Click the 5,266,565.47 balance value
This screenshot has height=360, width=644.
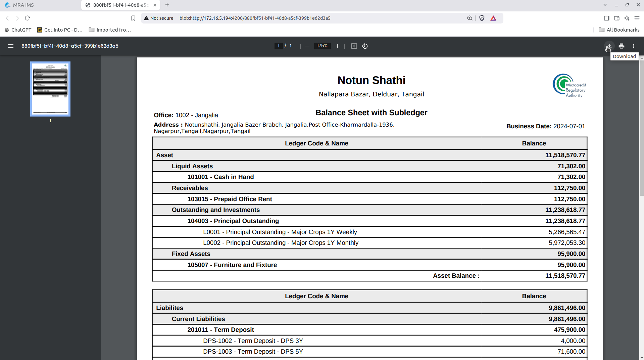click(x=567, y=232)
